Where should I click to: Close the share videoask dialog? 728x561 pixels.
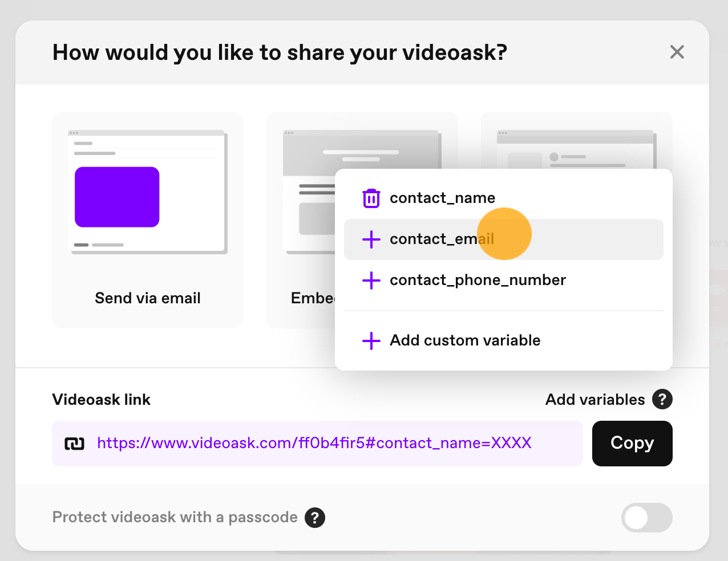click(677, 52)
